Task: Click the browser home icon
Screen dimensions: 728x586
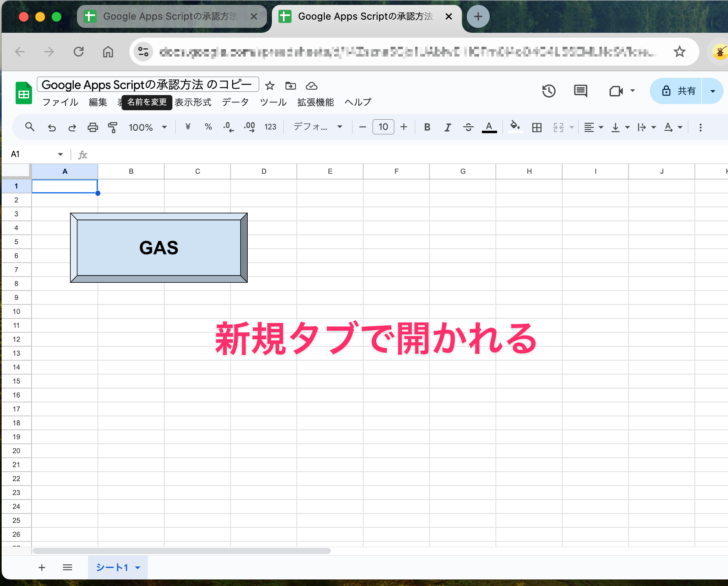Action: pos(108,52)
